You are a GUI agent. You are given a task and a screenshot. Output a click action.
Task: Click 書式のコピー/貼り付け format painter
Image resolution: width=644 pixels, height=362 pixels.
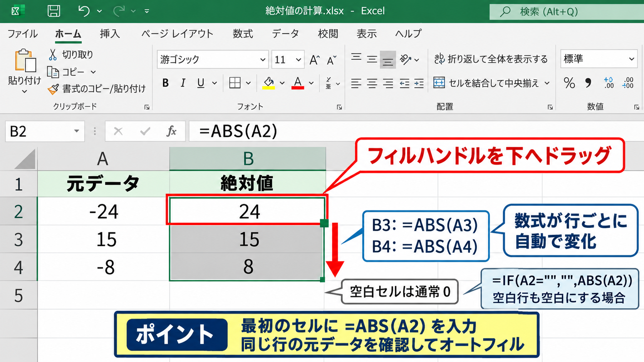[x=97, y=89]
